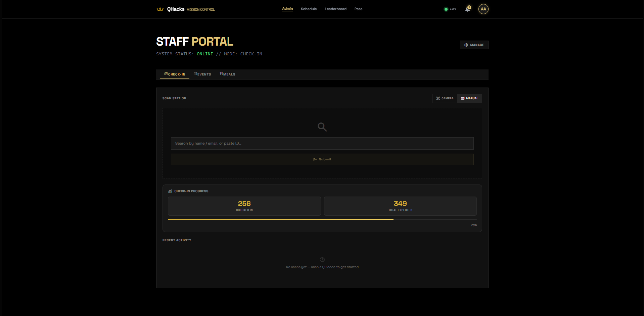Open the Leaderboard page
This screenshot has width=644, height=316.
coord(335,9)
